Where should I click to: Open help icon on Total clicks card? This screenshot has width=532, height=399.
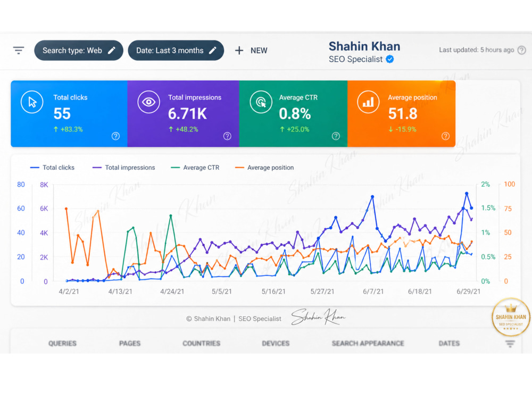[x=115, y=136]
